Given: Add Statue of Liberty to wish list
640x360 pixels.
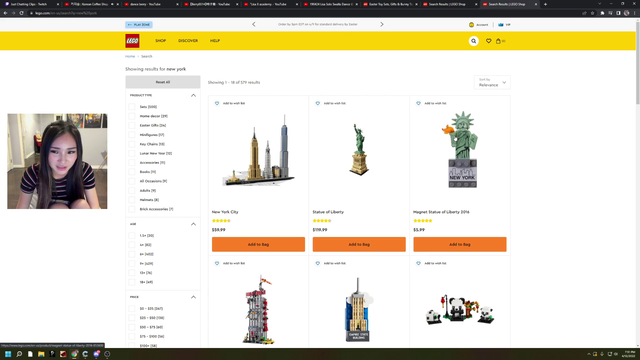Looking at the screenshot, I should click(331, 103).
